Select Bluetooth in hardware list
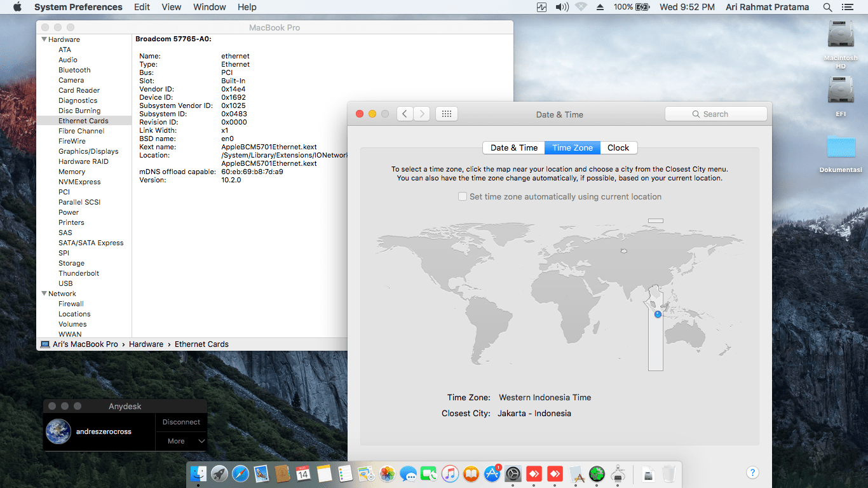868x488 pixels. click(75, 70)
